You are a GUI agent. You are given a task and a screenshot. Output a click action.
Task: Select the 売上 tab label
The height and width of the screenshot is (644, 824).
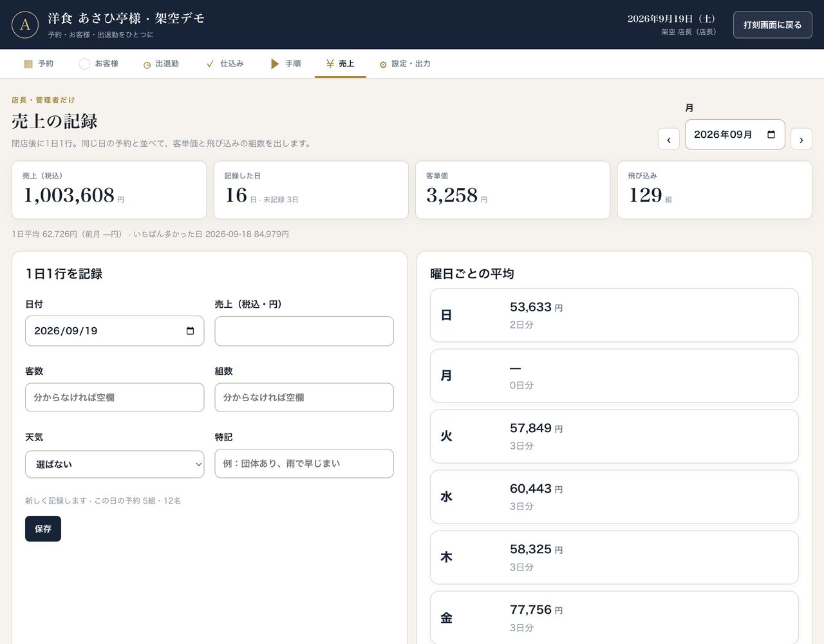click(346, 64)
